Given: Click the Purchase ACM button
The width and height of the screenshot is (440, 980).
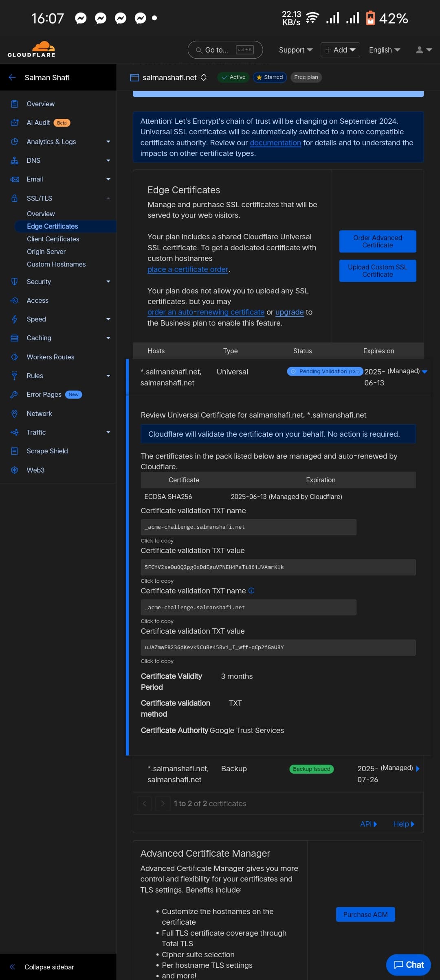Looking at the screenshot, I should 365,914.
